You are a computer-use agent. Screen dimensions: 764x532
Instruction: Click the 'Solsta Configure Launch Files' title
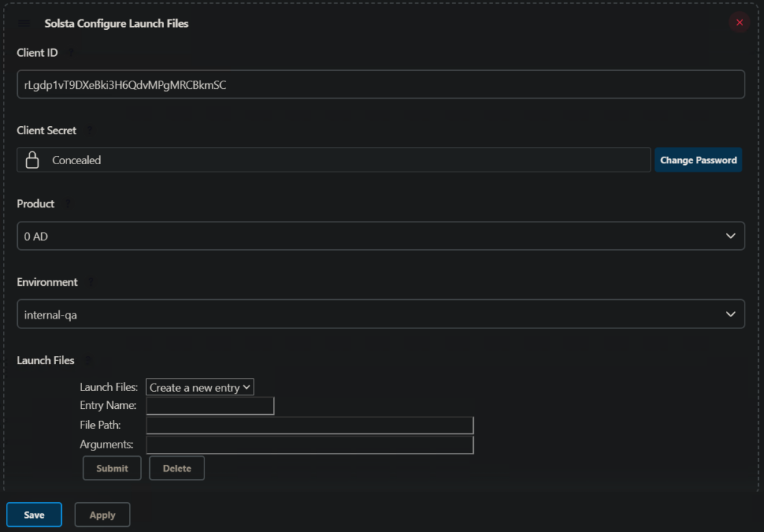[x=116, y=23]
